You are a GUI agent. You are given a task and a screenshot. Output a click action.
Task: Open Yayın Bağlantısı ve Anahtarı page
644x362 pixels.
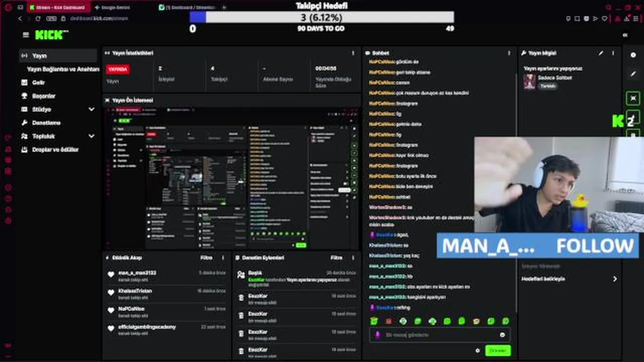coord(63,69)
